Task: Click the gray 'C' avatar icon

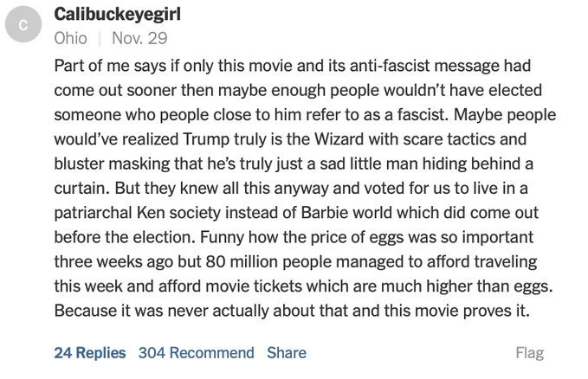Action: coord(25,26)
